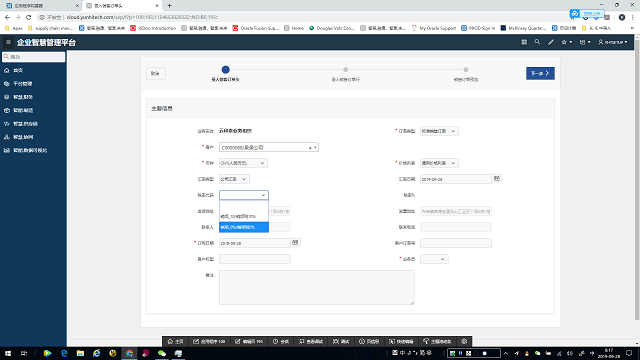
Task: Open the Apex bookmark
Action: [x=13, y=28]
